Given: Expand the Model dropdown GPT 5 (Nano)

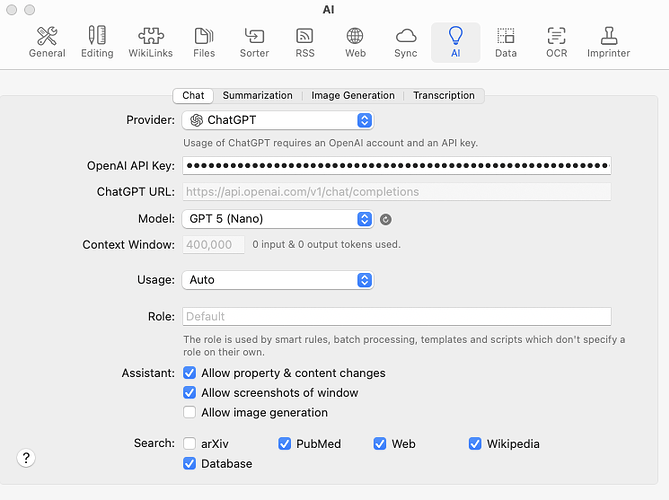Looking at the screenshot, I should coord(278,219).
